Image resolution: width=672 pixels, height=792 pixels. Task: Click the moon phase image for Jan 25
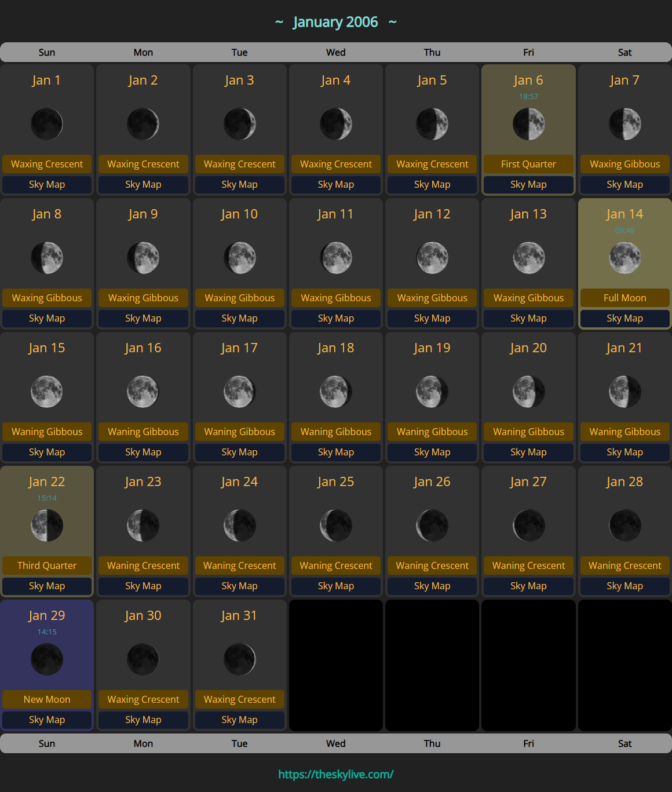(x=336, y=525)
